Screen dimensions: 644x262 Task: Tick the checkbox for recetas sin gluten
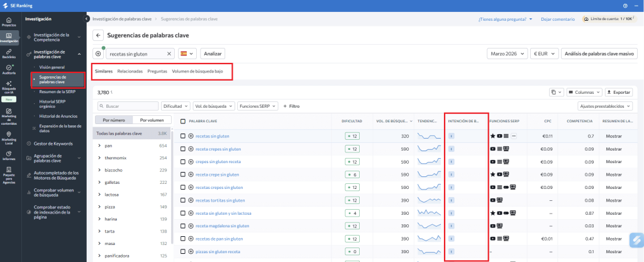coord(183,136)
